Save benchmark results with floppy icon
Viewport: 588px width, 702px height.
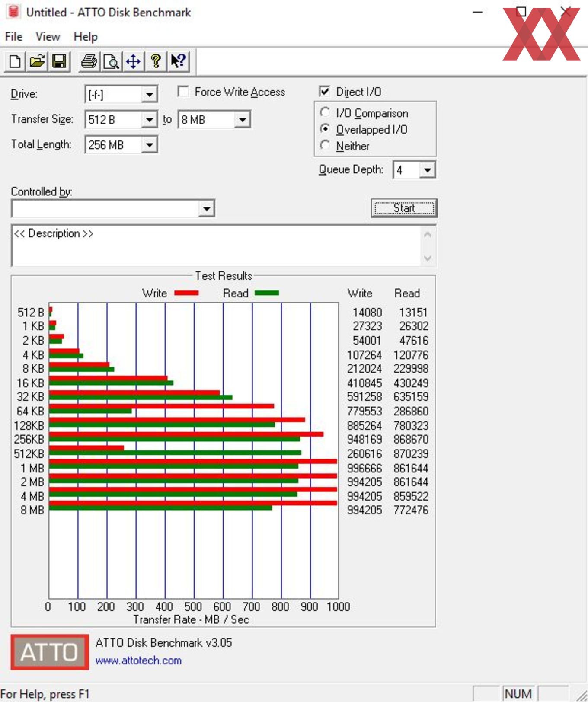coord(59,61)
